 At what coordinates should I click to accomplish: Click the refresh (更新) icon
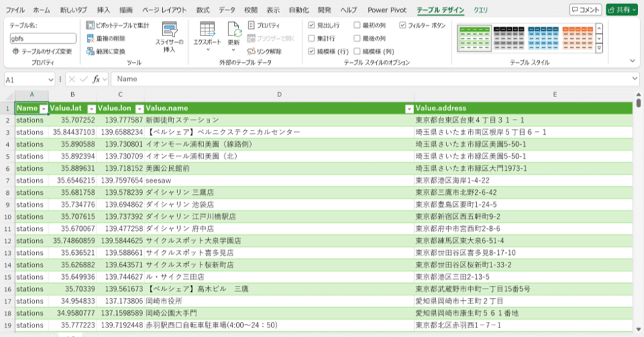click(233, 30)
